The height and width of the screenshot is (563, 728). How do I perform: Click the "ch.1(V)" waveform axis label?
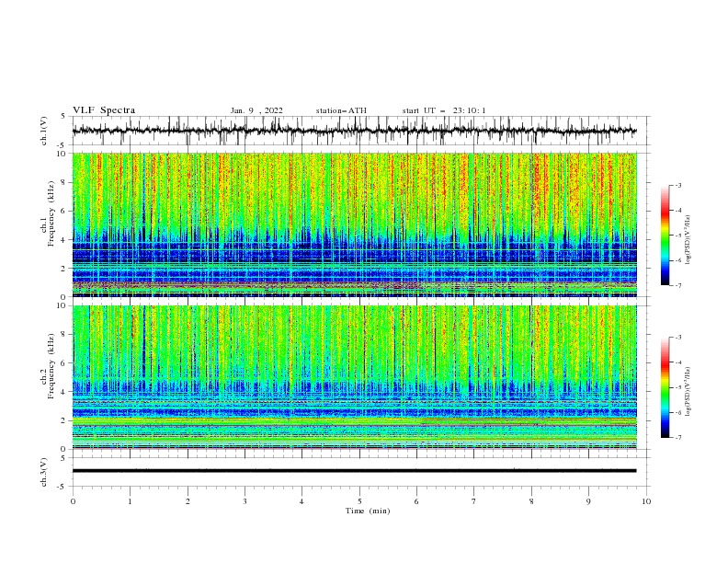[44, 131]
